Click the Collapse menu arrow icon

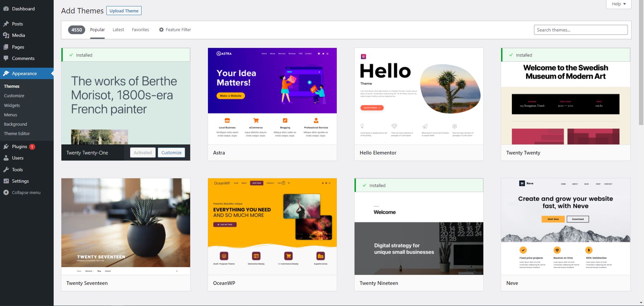6,192
